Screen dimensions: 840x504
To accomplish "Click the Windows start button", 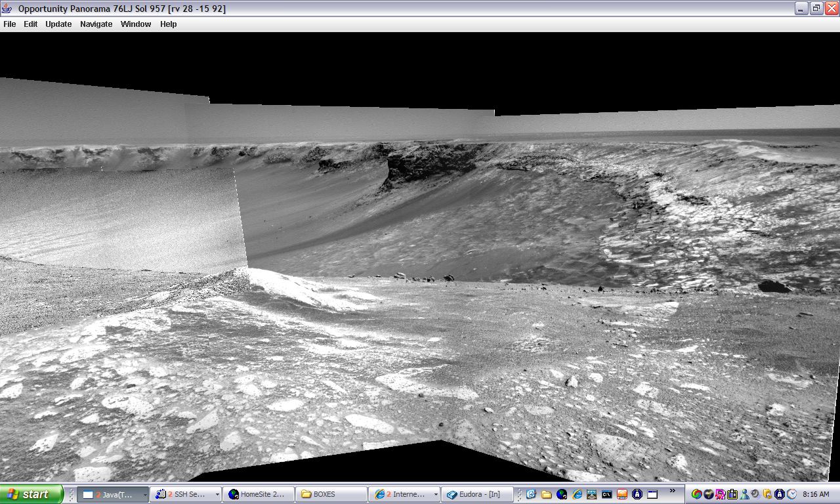I will point(31,494).
